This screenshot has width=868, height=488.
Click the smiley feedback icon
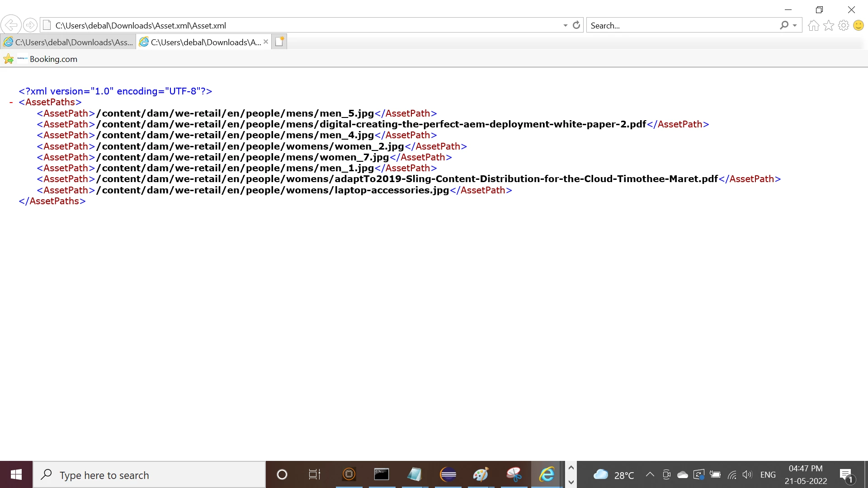click(x=858, y=26)
